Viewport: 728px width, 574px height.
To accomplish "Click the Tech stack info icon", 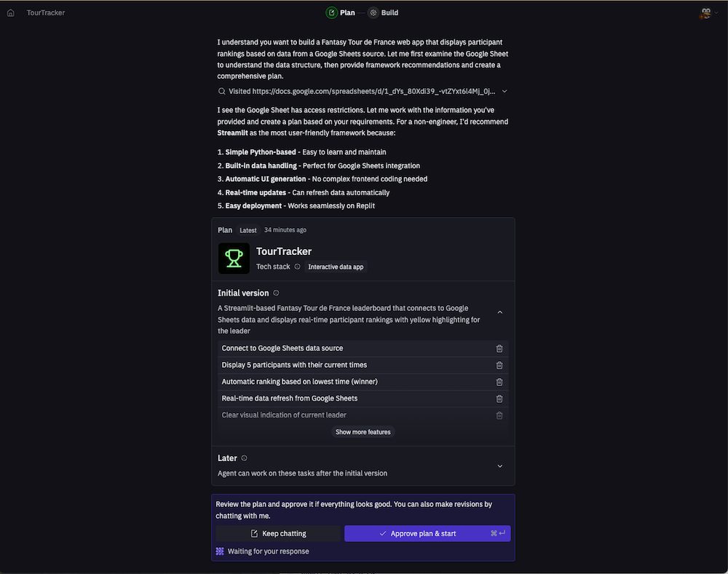I will [x=297, y=267].
